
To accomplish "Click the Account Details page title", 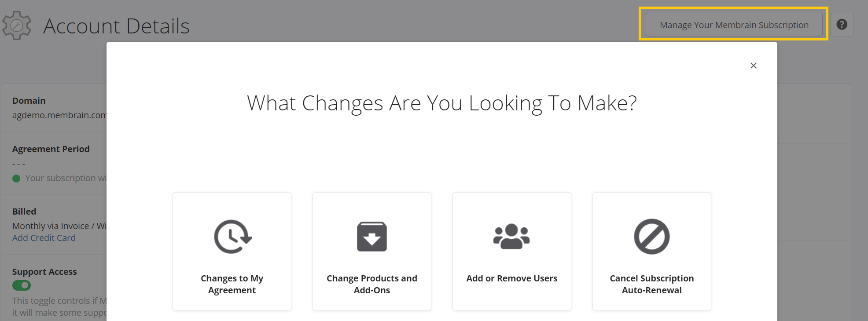I will point(116,26).
